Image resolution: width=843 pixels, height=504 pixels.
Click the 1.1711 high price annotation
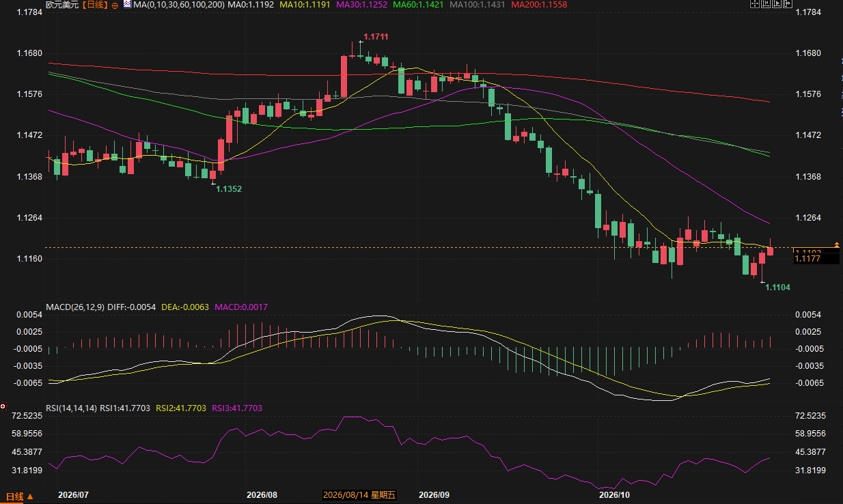(x=376, y=36)
